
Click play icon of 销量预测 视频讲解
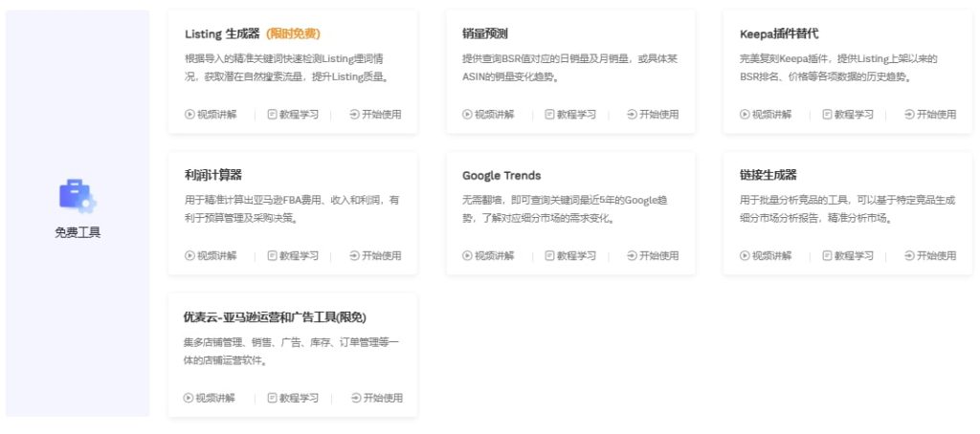(467, 115)
